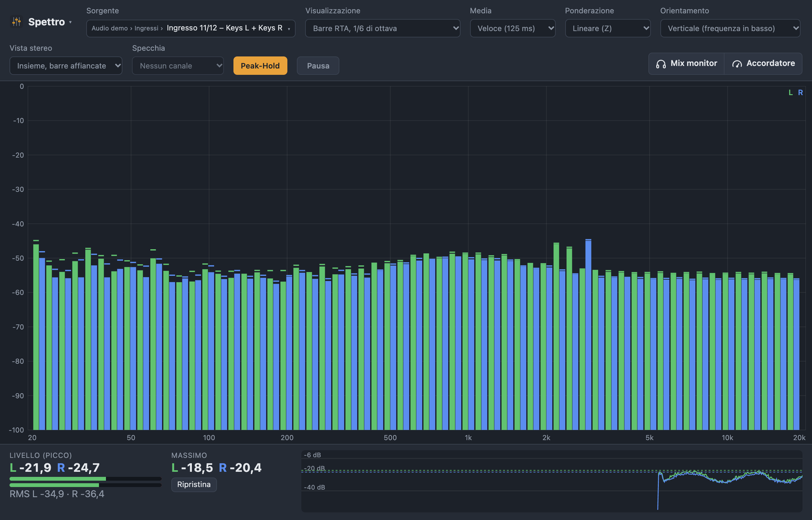Click the level history graph at bottom
The width and height of the screenshot is (812, 520).
point(552,481)
